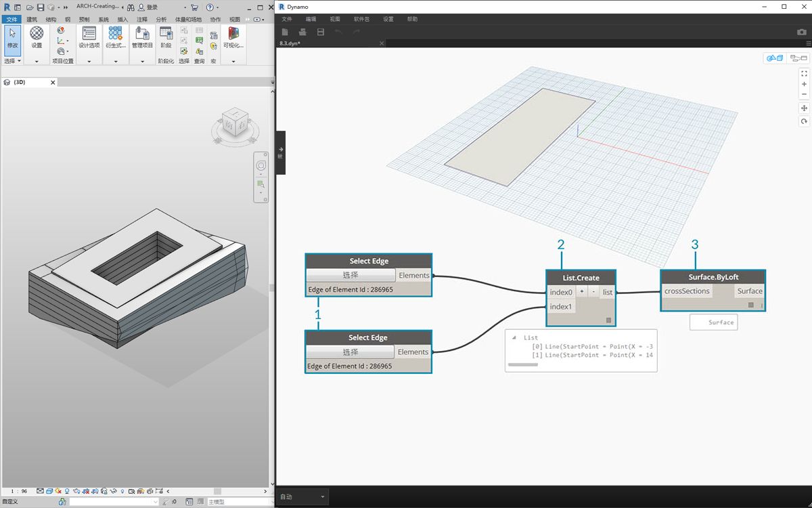The width and height of the screenshot is (812, 508).
Task: Open the 设计选项 (Design Options) tool
Action: click(x=89, y=38)
